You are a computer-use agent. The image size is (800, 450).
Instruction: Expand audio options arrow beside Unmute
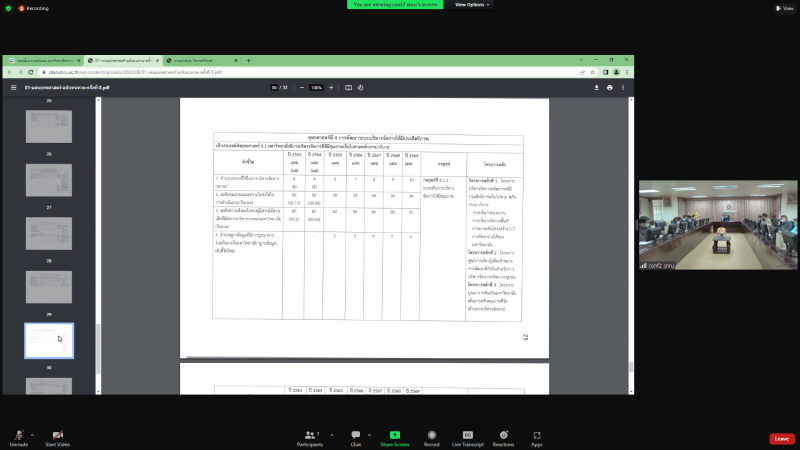click(x=32, y=434)
